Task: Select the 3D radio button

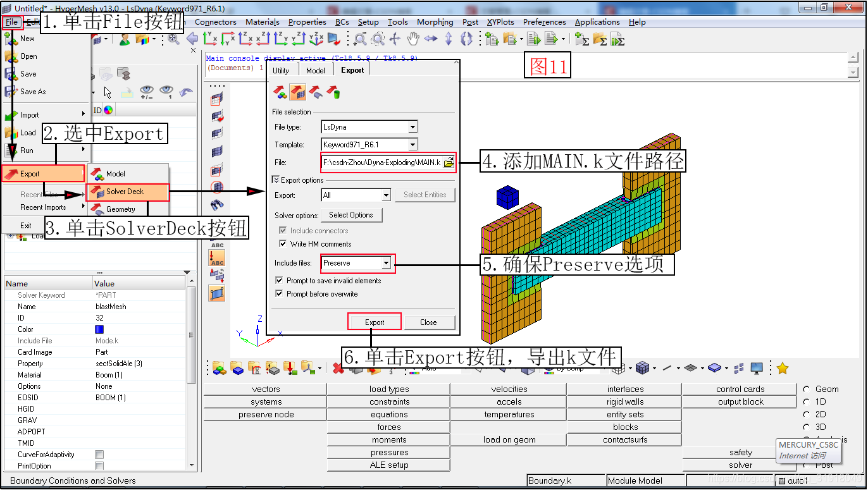Action: [807, 427]
